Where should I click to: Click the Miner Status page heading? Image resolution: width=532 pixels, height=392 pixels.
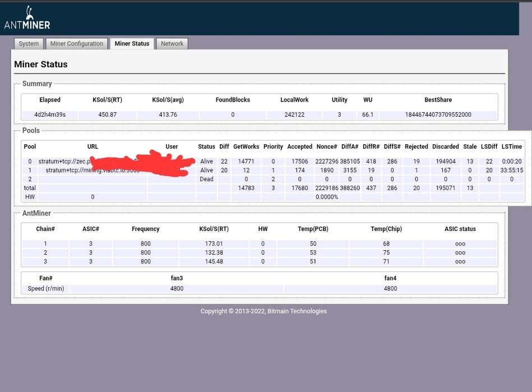coord(40,64)
